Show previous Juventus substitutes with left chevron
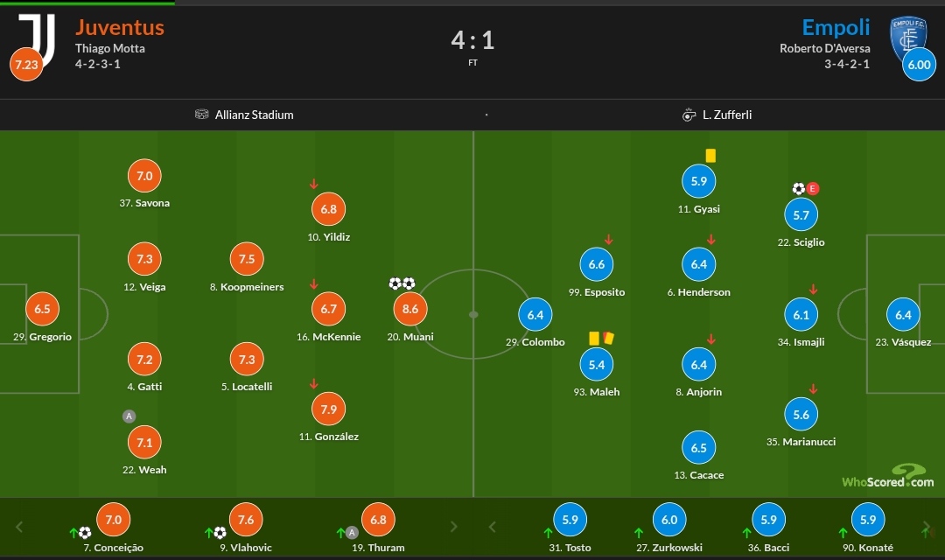The image size is (945, 560). click(x=19, y=527)
